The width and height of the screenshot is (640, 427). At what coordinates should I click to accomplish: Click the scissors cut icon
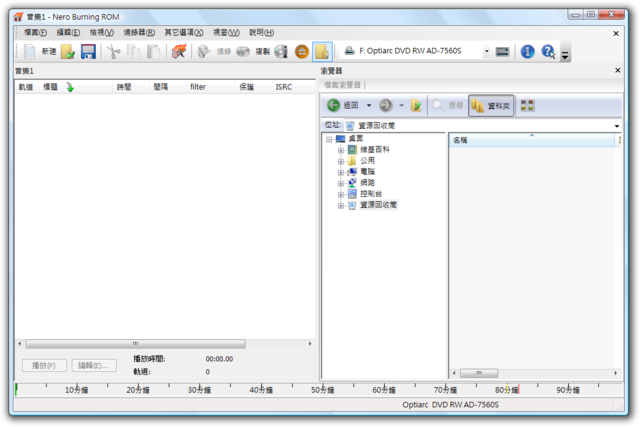[x=113, y=51]
